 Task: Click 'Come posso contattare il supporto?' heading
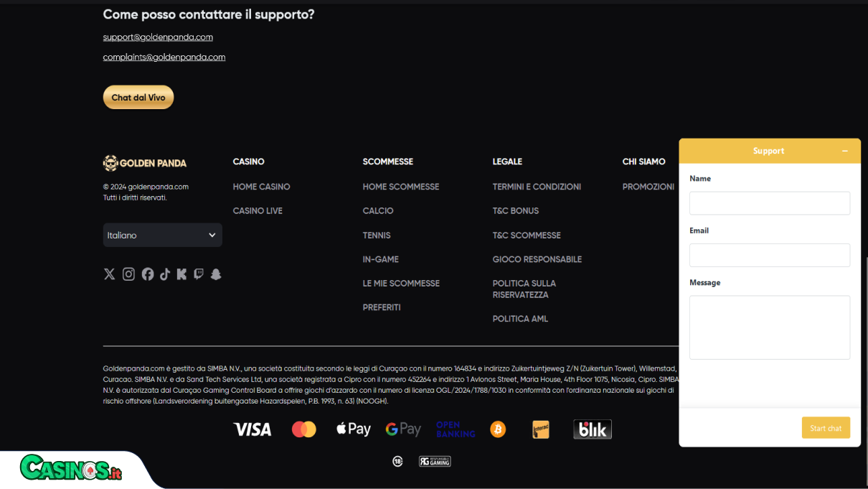(209, 14)
